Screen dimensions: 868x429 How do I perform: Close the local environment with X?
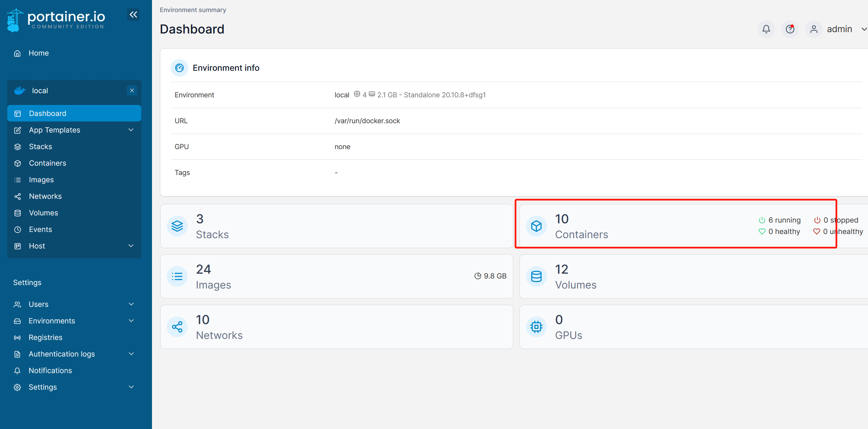(x=132, y=90)
